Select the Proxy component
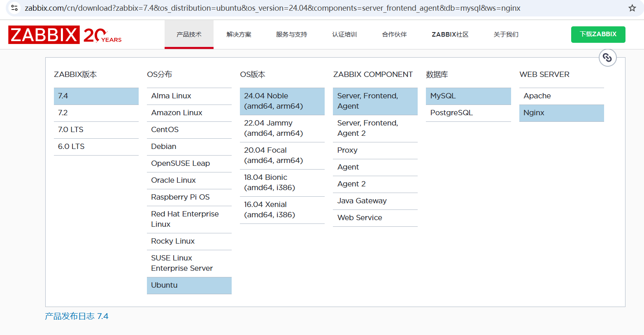The width and height of the screenshot is (644, 335). (347, 150)
